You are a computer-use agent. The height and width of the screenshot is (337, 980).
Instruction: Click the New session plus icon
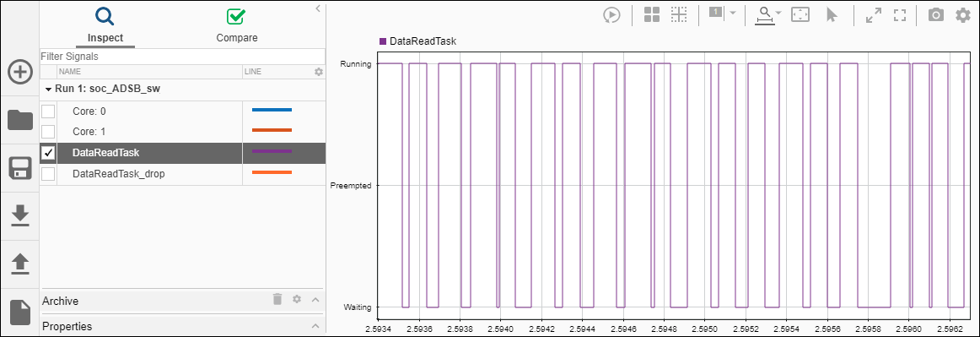tap(20, 72)
